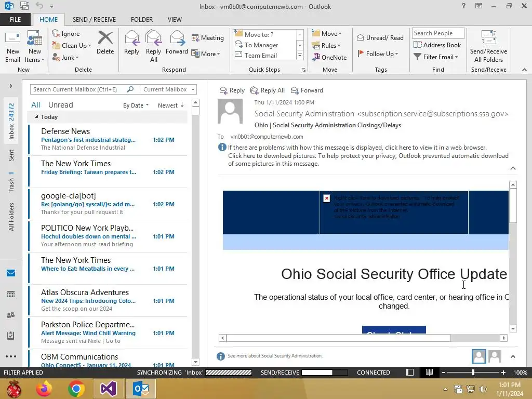
Task: Open the Rules dropdown
Action: tap(326, 46)
